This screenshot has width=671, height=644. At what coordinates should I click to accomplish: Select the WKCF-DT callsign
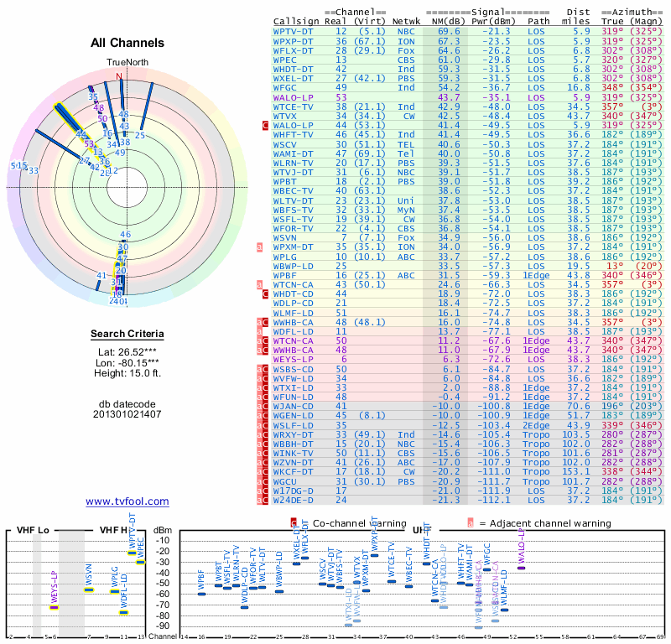[293, 471]
